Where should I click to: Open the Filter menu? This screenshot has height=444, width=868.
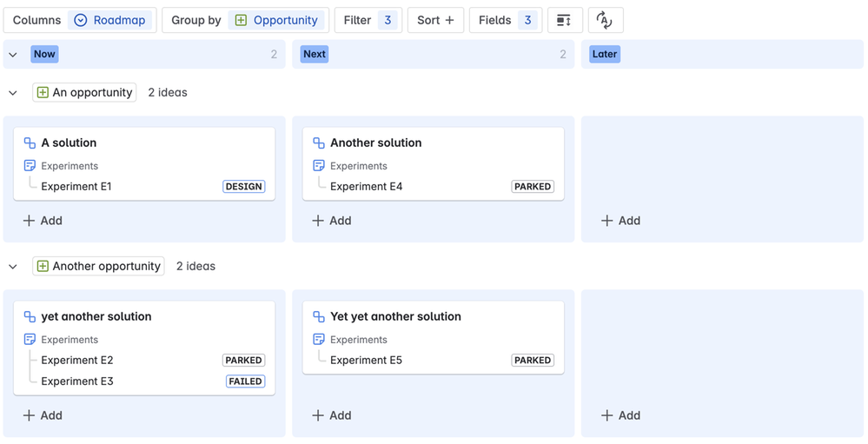point(368,20)
